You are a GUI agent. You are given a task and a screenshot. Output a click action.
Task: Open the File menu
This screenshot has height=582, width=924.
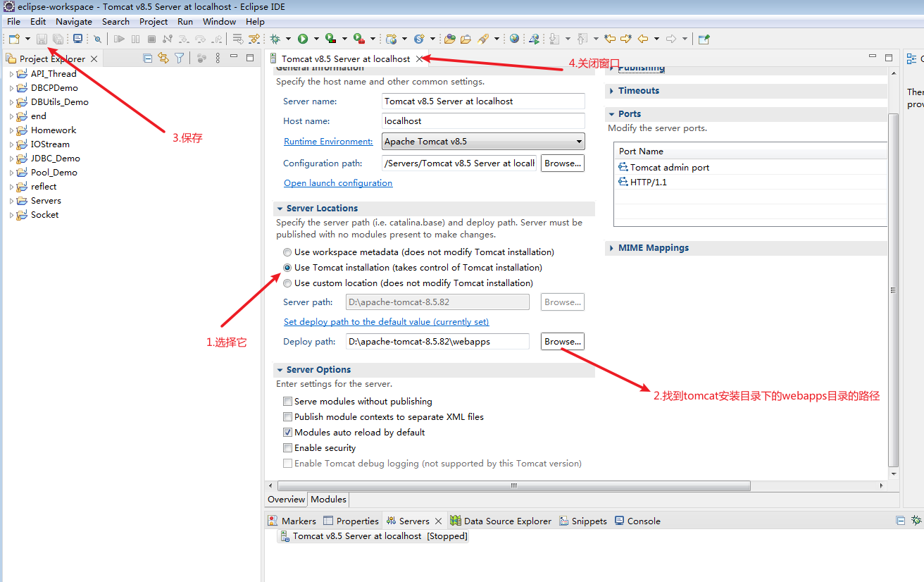13,22
